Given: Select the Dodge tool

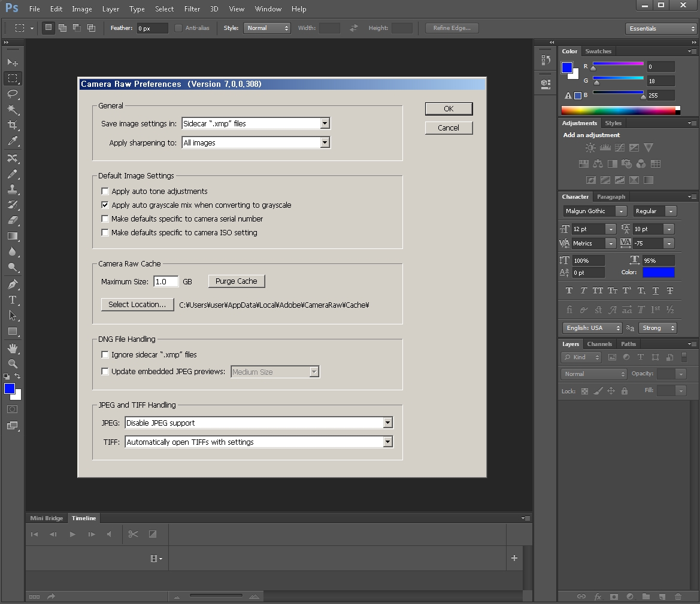Looking at the screenshot, I should point(13,268).
